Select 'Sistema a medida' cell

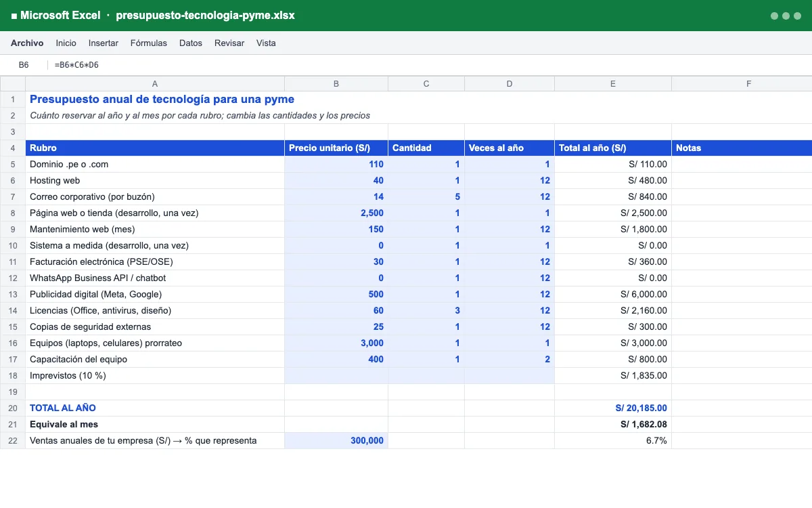(x=155, y=245)
